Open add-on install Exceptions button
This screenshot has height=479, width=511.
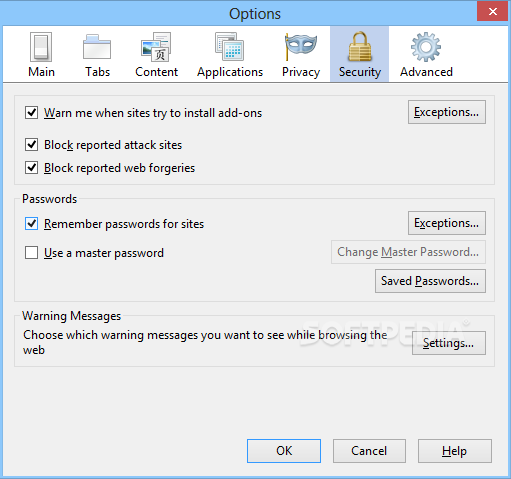(x=447, y=112)
